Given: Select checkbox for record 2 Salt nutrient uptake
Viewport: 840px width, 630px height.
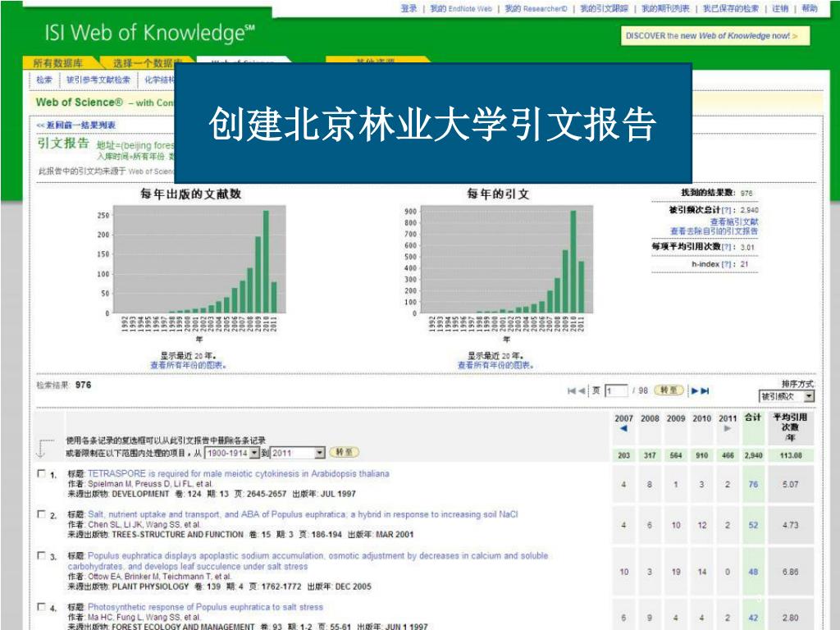Looking at the screenshot, I should coord(41,514).
